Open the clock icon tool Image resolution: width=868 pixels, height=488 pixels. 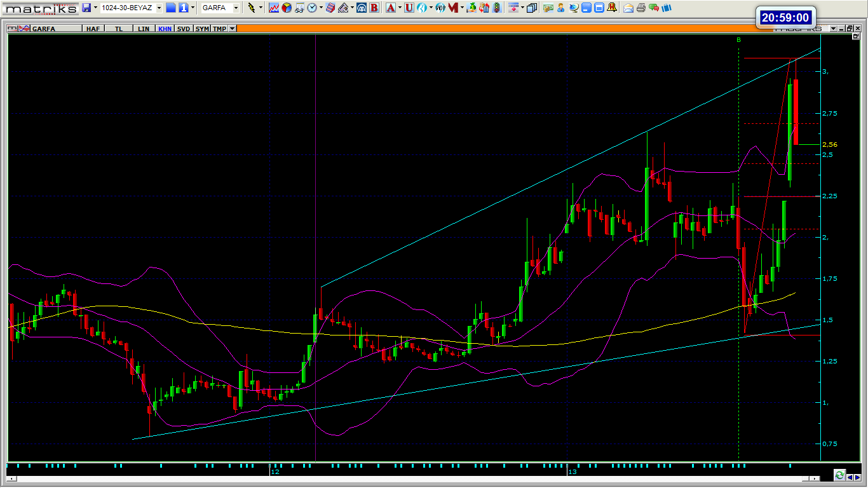click(x=312, y=8)
